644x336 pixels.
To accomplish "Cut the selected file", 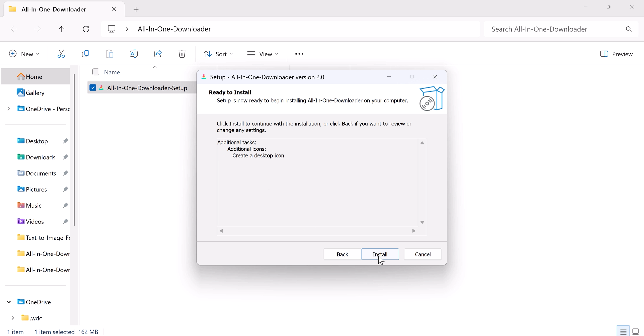I will point(61,53).
